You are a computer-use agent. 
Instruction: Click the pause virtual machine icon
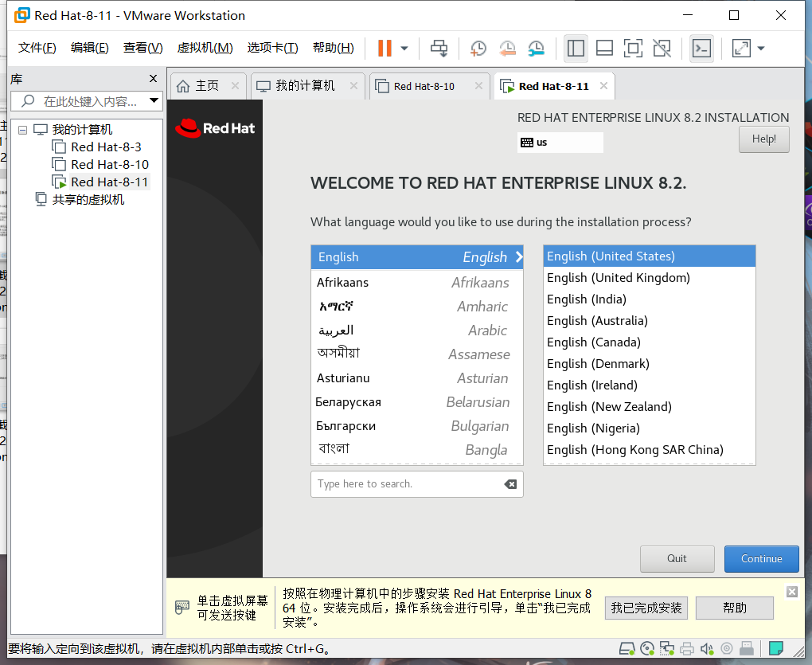385,48
